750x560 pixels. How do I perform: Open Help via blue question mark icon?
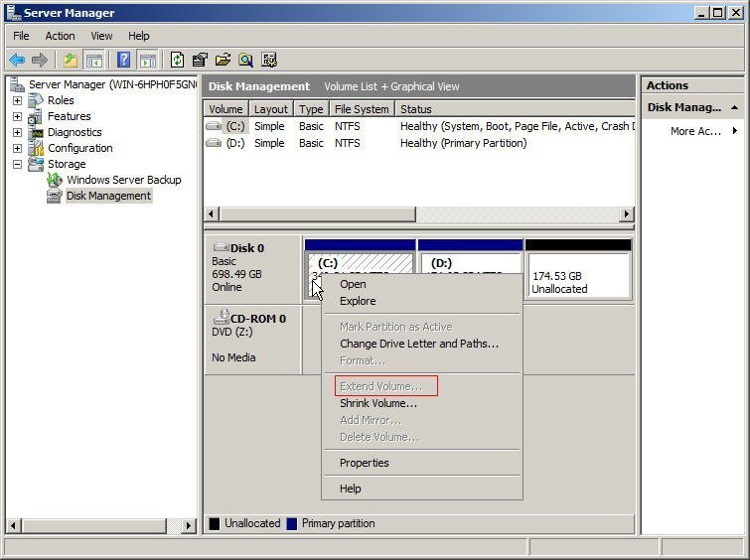pos(123,61)
